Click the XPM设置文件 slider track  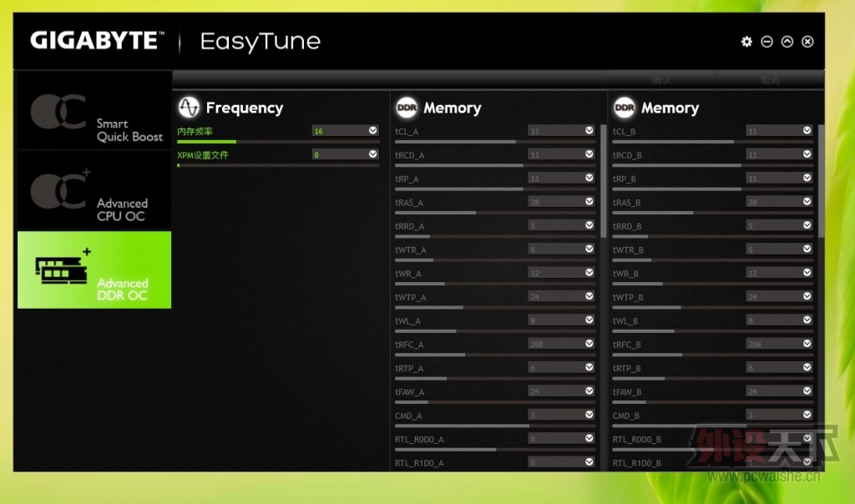tap(278, 165)
